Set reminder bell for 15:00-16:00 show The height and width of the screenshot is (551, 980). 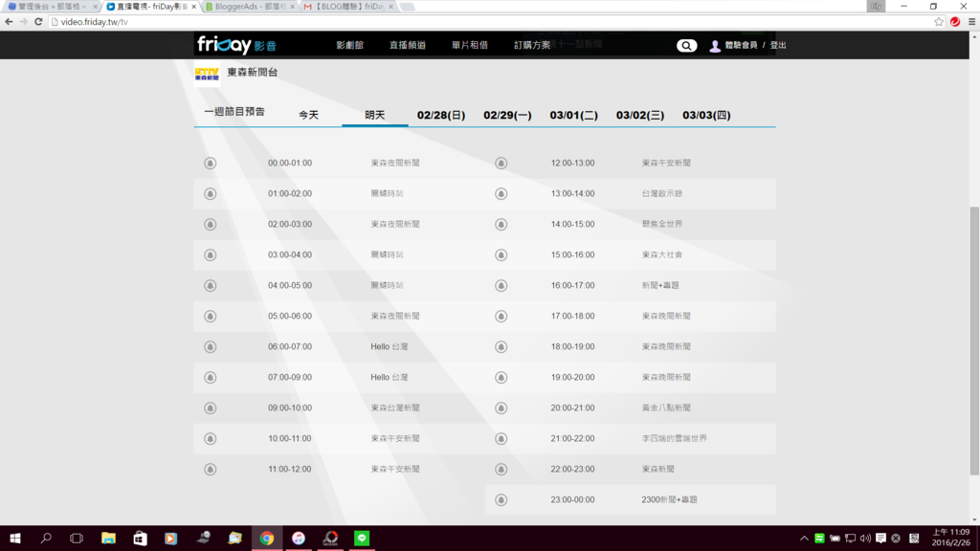(501, 254)
